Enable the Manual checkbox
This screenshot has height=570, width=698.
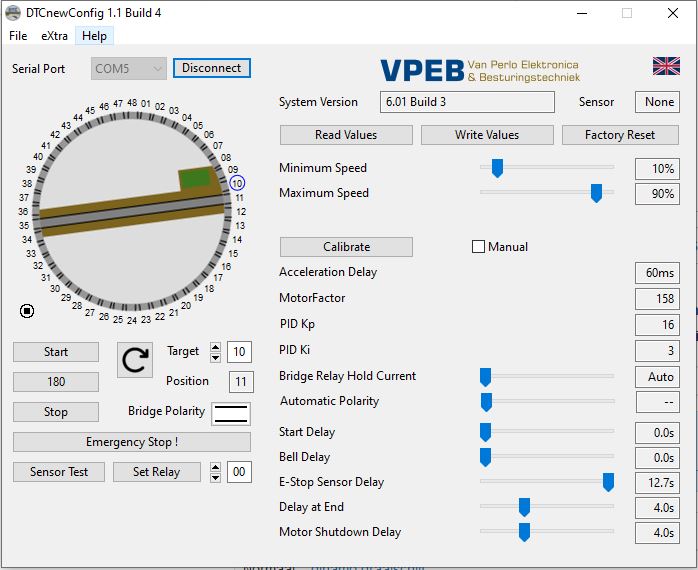(478, 247)
